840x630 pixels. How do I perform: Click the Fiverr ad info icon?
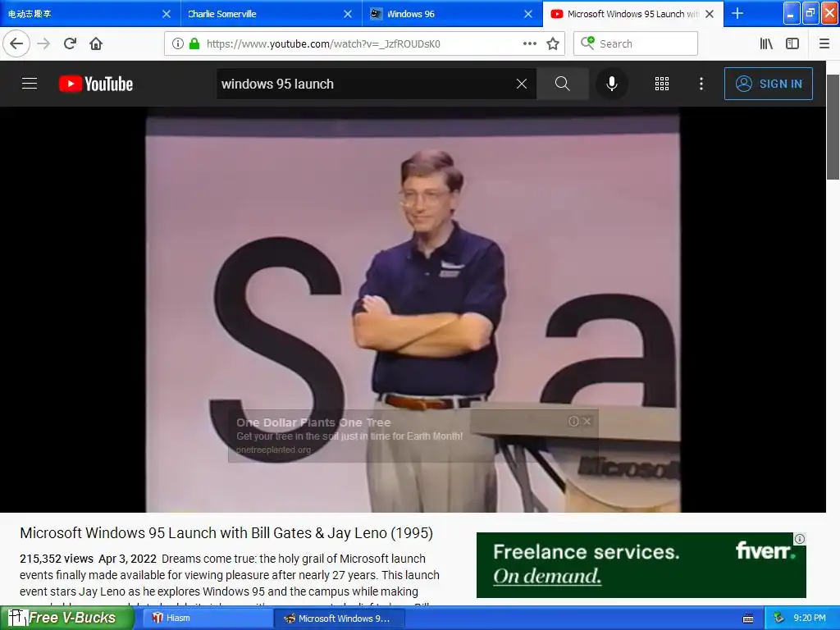click(799, 538)
